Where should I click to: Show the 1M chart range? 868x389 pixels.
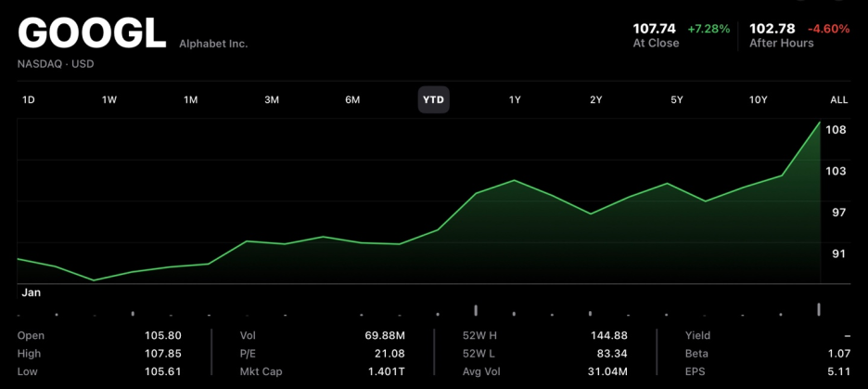point(190,100)
